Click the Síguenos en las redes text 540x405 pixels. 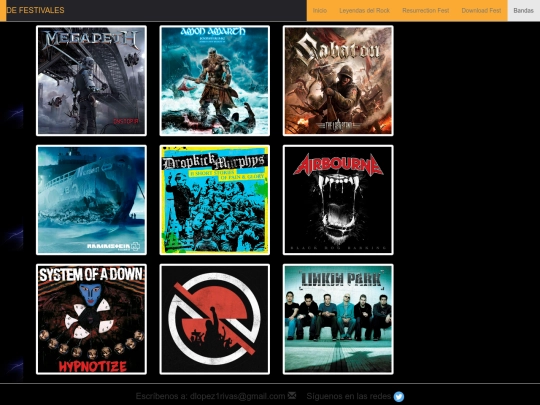click(349, 396)
